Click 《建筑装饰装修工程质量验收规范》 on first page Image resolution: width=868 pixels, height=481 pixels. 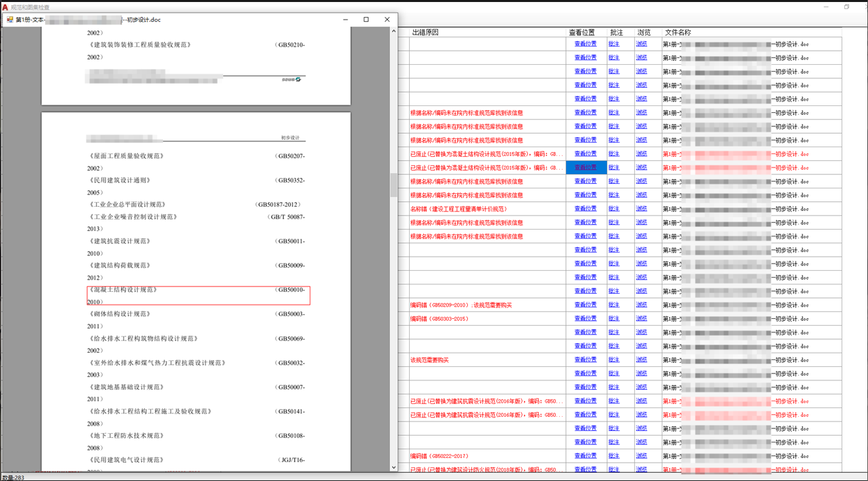(139, 45)
